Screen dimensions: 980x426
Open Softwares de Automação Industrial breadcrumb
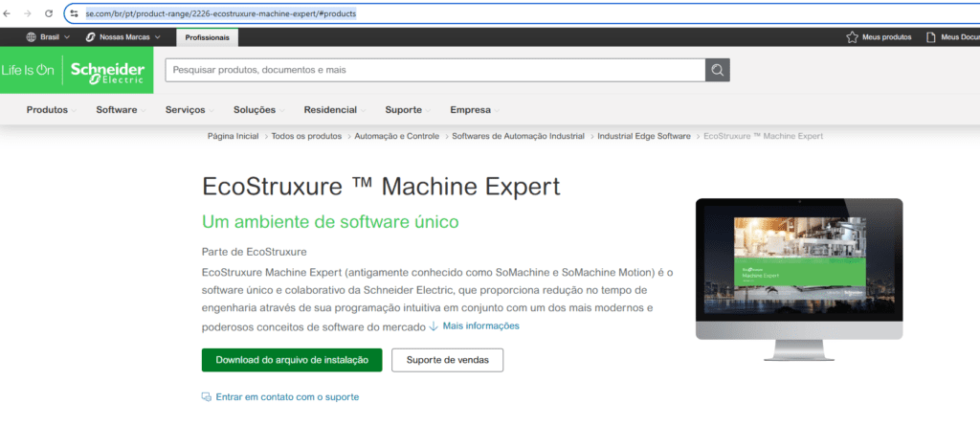point(518,136)
